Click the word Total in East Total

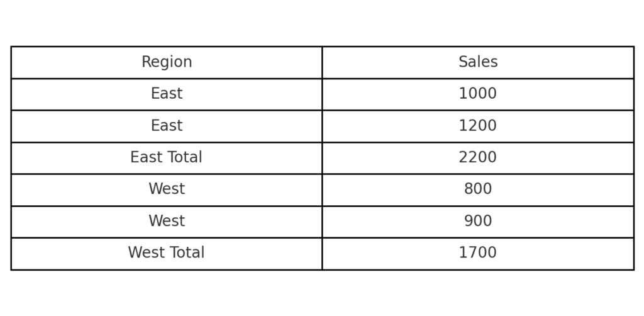coord(184,157)
